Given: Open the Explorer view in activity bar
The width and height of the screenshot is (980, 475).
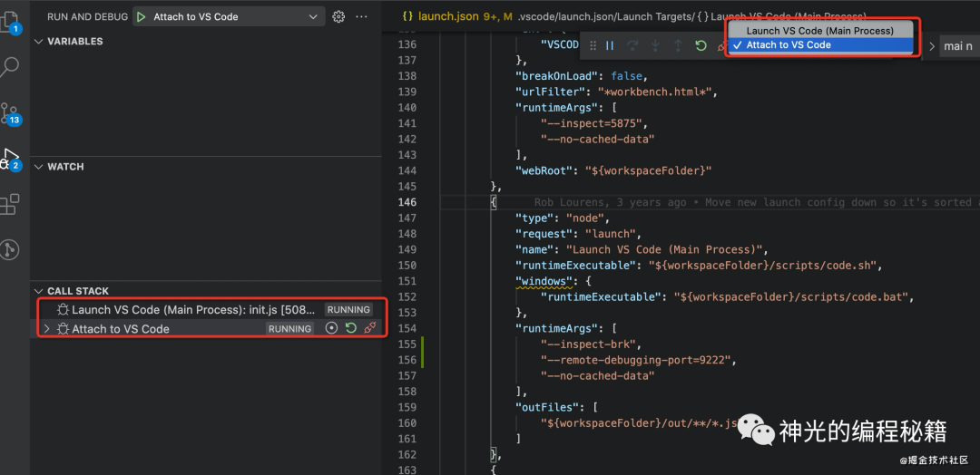Looking at the screenshot, I should [10, 23].
